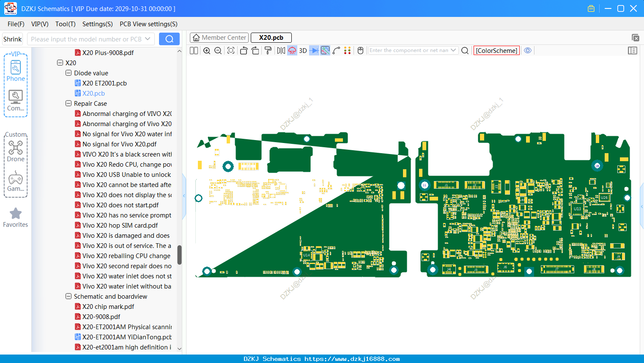The width and height of the screenshot is (644, 363).
Task: Search for the entered component or net
Action: coord(465,50)
